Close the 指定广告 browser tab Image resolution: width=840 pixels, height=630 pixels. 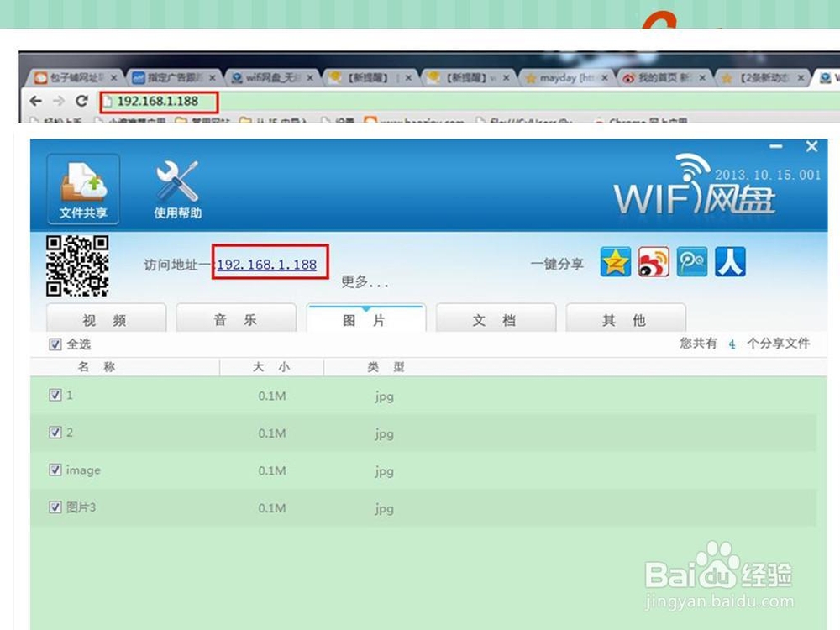(213, 77)
